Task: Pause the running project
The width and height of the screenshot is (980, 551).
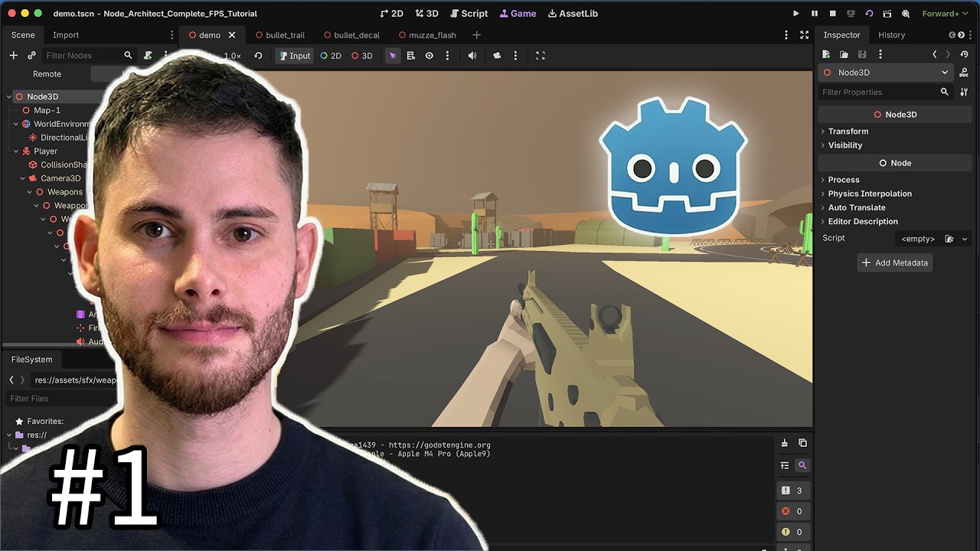Action: pos(815,14)
